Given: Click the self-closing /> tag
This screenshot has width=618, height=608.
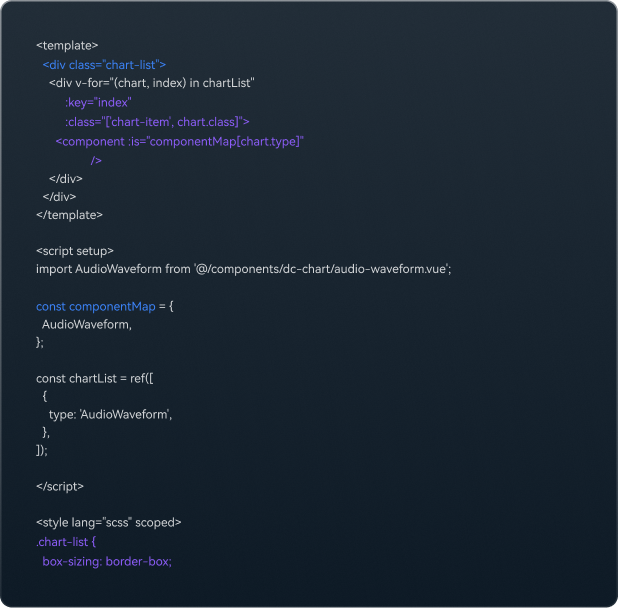Looking at the screenshot, I should tap(96, 160).
